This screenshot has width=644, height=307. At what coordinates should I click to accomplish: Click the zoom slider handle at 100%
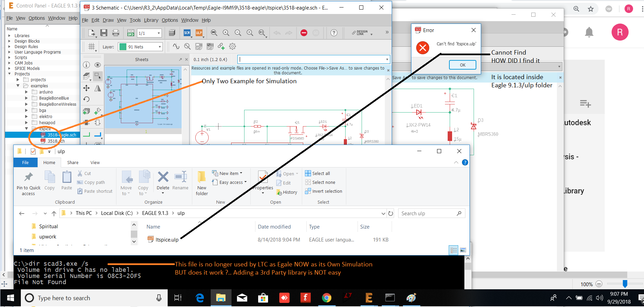tap(625, 284)
